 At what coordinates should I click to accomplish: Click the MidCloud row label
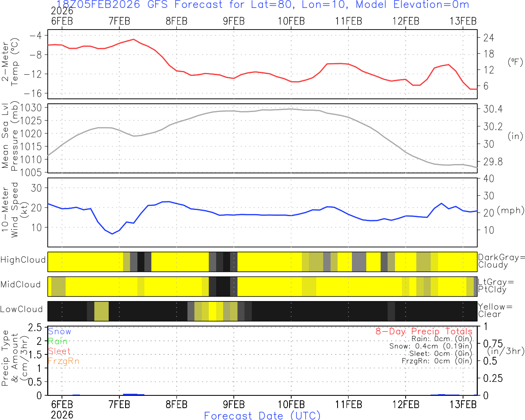pos(21,285)
